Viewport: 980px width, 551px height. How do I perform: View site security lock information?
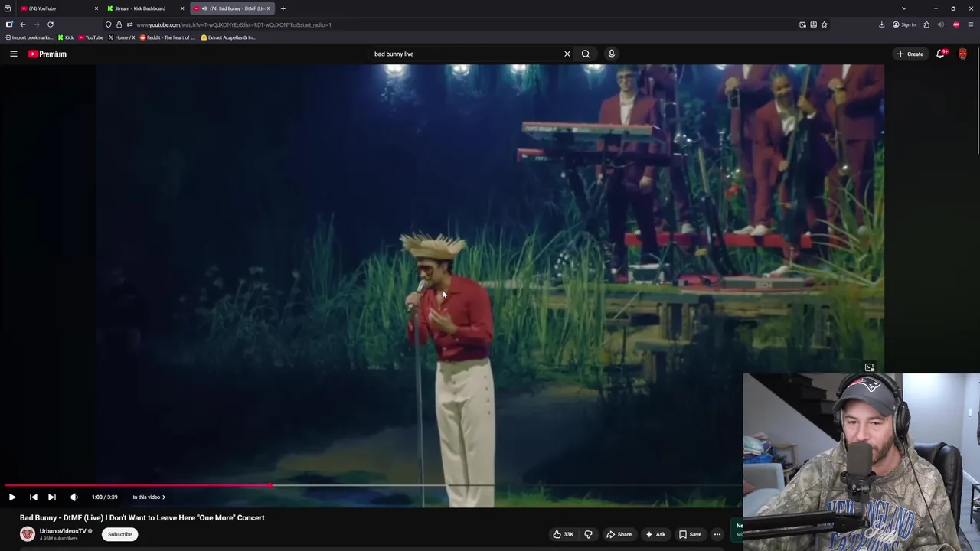click(119, 24)
